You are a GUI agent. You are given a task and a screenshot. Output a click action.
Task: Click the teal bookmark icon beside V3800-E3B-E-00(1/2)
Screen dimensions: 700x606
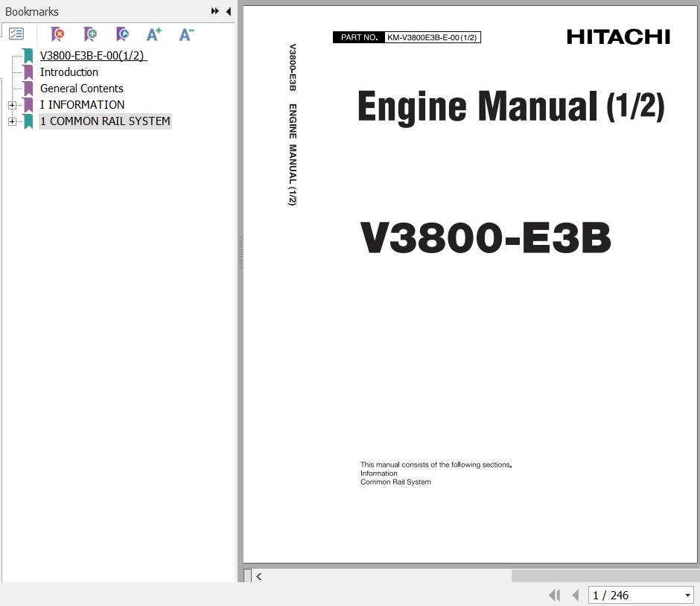[x=28, y=56]
